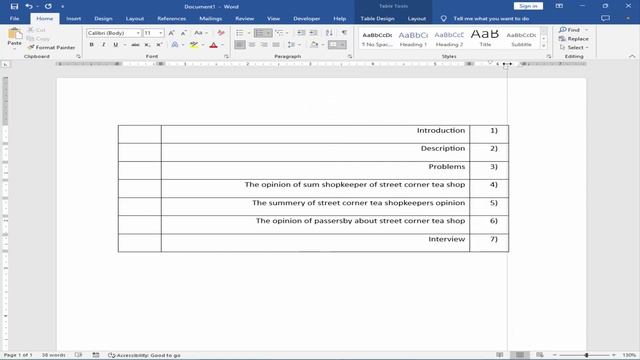Decrease paragraph indent
The image size is (640, 360).
[301, 33]
